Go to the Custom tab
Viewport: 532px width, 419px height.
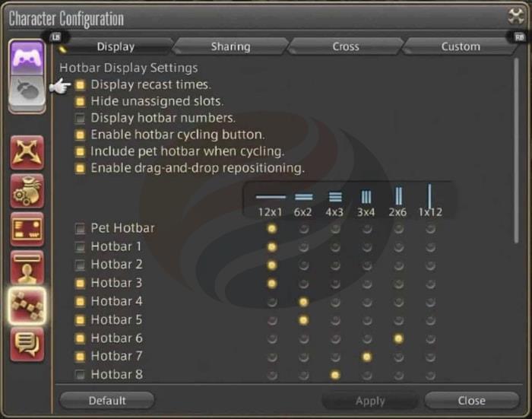[x=461, y=46]
